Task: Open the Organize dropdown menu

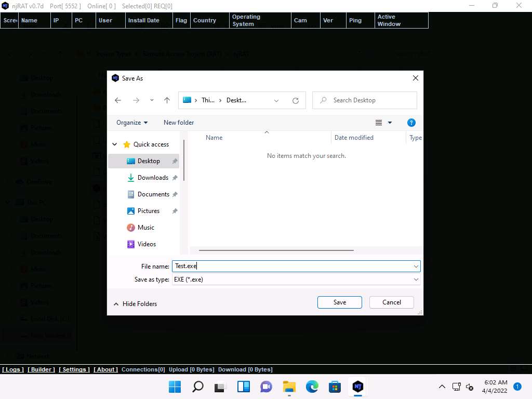Action: coord(132,123)
